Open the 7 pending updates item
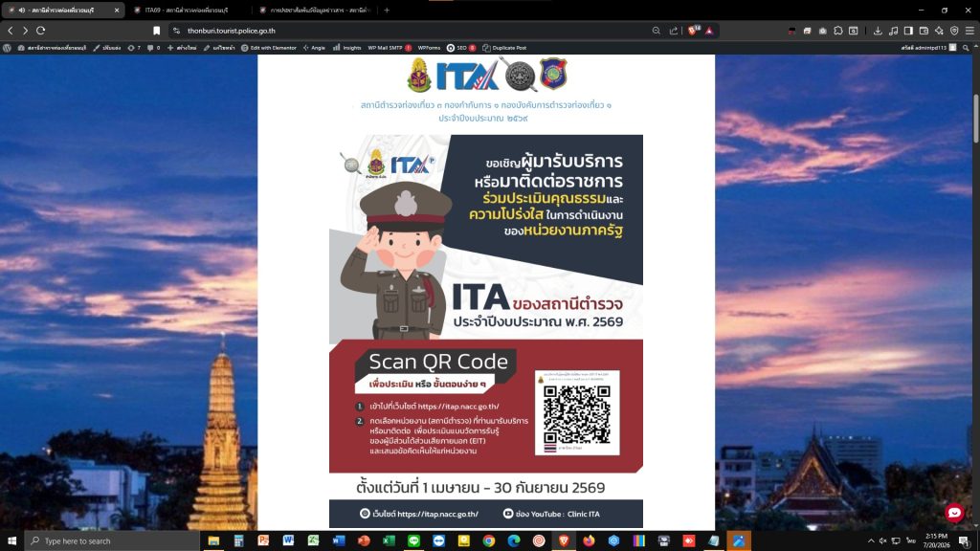980x551 pixels. point(134,48)
